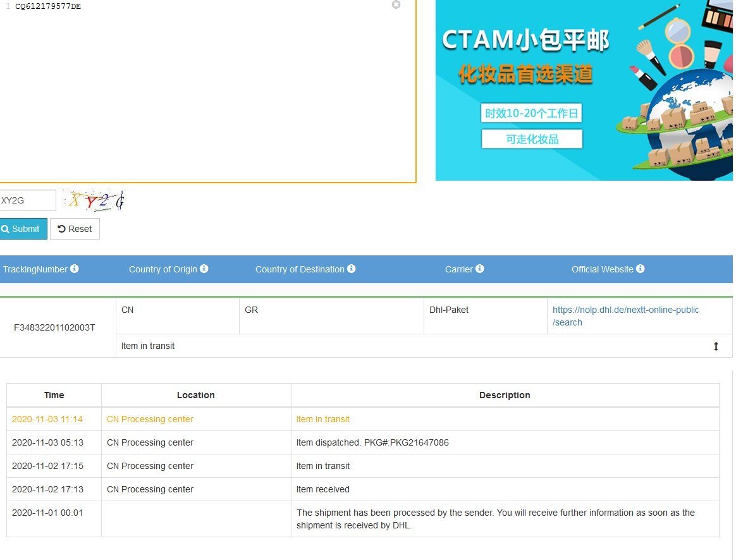Click Item dispatched PKG21647086 description
This screenshot has height=560, width=736.
point(372,442)
